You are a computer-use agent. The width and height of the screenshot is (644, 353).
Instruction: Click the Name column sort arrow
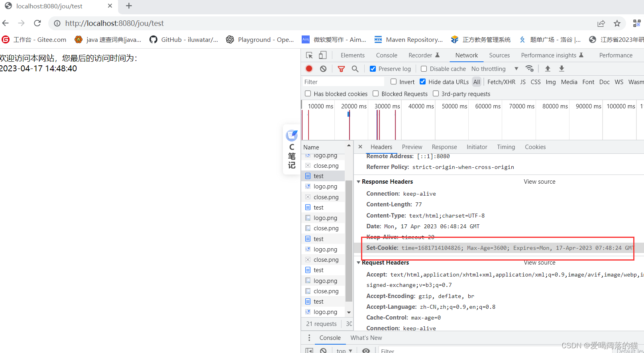click(349, 146)
